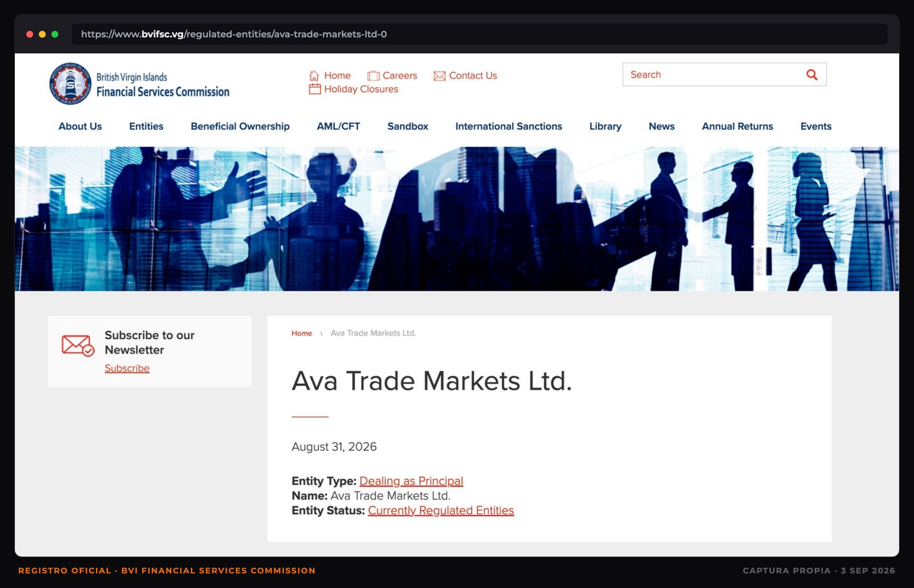Follow the Home link in header
Image resolution: width=914 pixels, height=588 pixels.
tap(337, 75)
